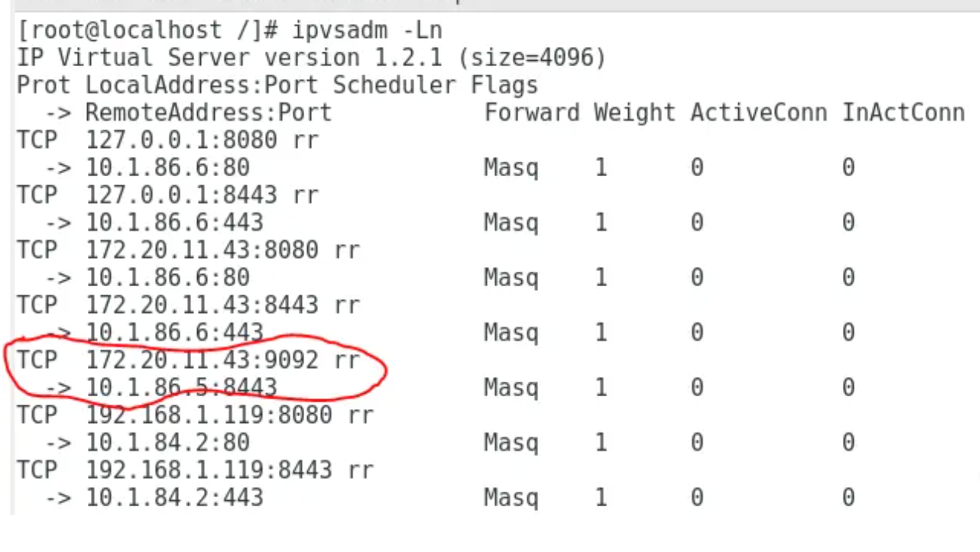The image size is (980, 552).
Task: Click the ActiveConn column header
Action: coord(759,112)
